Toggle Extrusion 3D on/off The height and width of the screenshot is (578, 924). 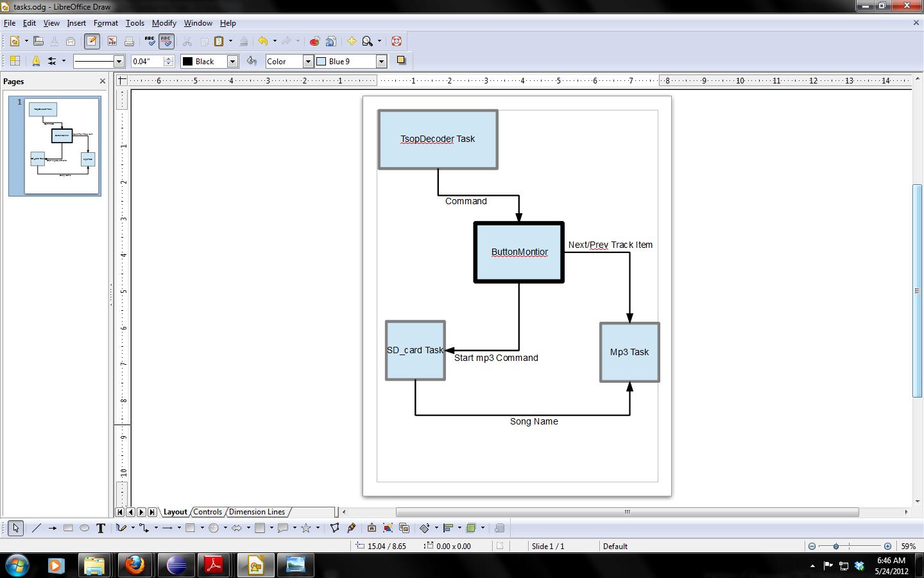pyautogui.click(x=500, y=528)
